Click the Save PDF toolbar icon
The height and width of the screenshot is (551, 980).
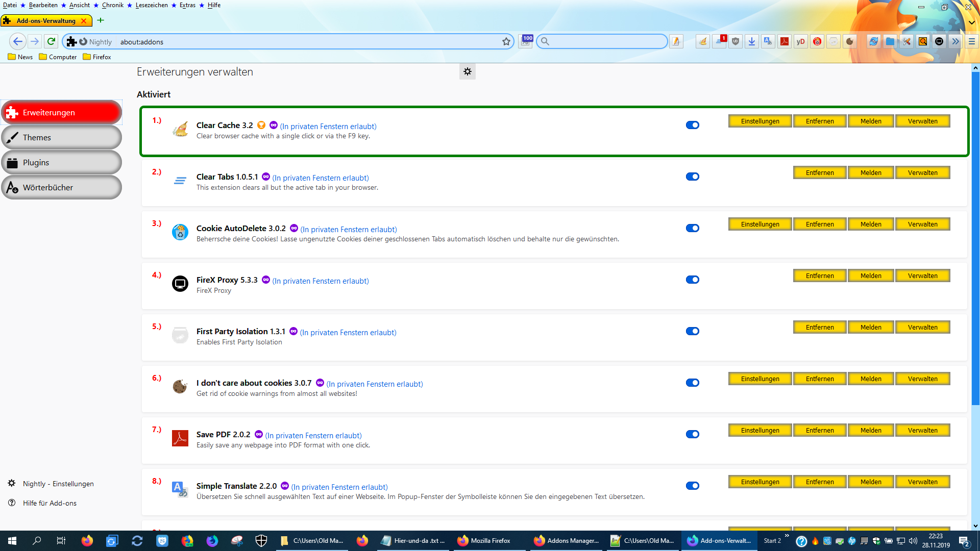[x=785, y=42]
